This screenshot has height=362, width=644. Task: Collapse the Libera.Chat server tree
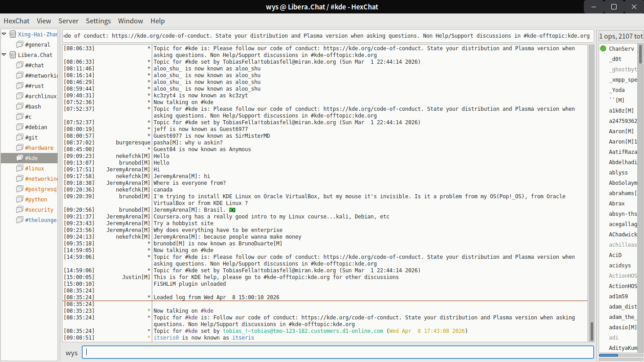[4, 55]
